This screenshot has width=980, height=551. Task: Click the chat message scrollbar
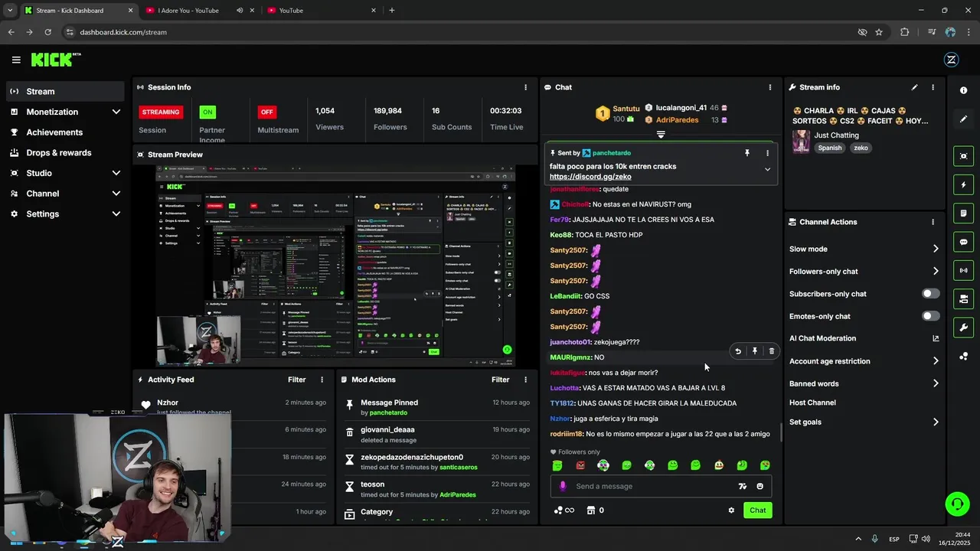coord(781,432)
